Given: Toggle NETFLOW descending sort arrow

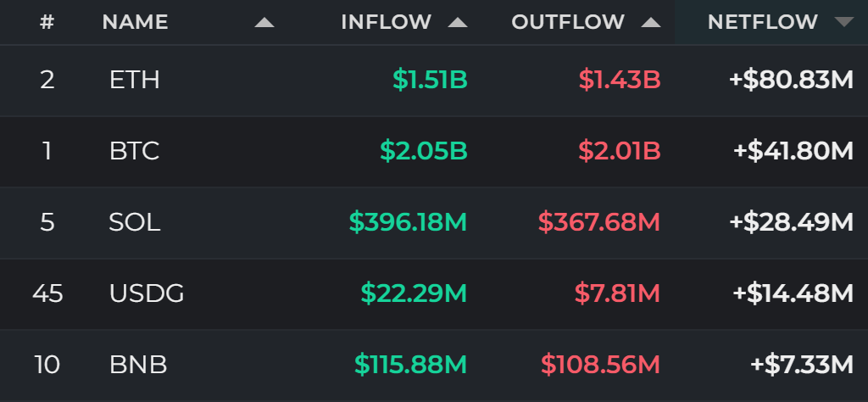Looking at the screenshot, I should (x=843, y=23).
